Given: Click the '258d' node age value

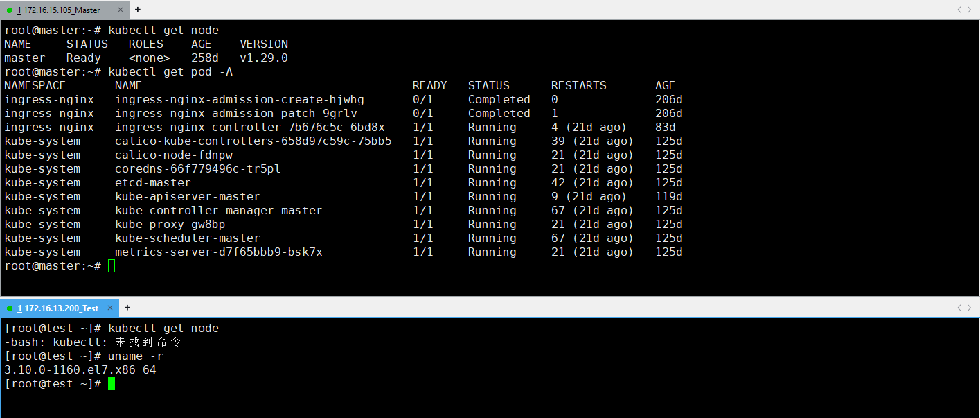Looking at the screenshot, I should [205, 58].
